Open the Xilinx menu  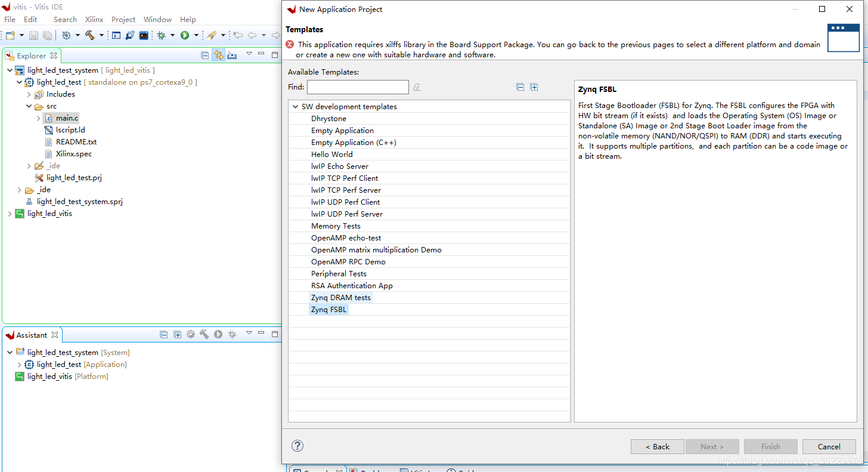click(94, 20)
